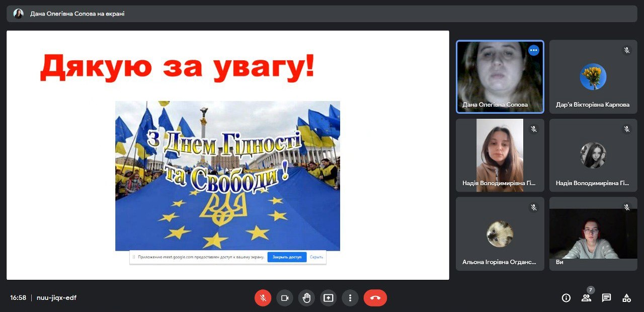Click the participant count badge 7
Viewport: 644px width, 312px height.
[x=591, y=290]
